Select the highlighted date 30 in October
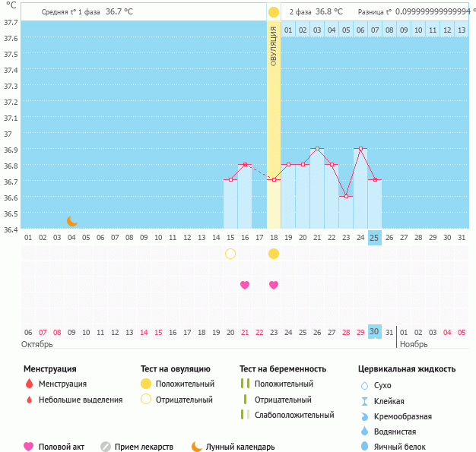The image size is (476, 452). coord(374,332)
